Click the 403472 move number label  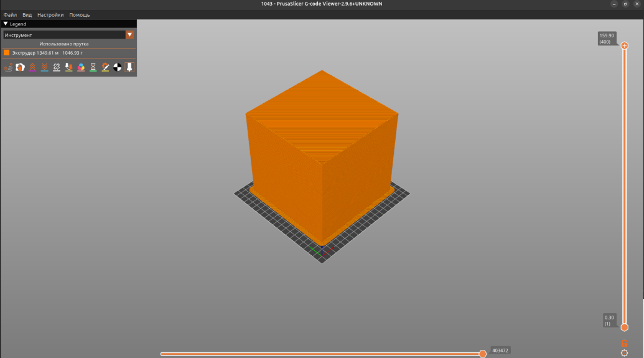(500, 351)
